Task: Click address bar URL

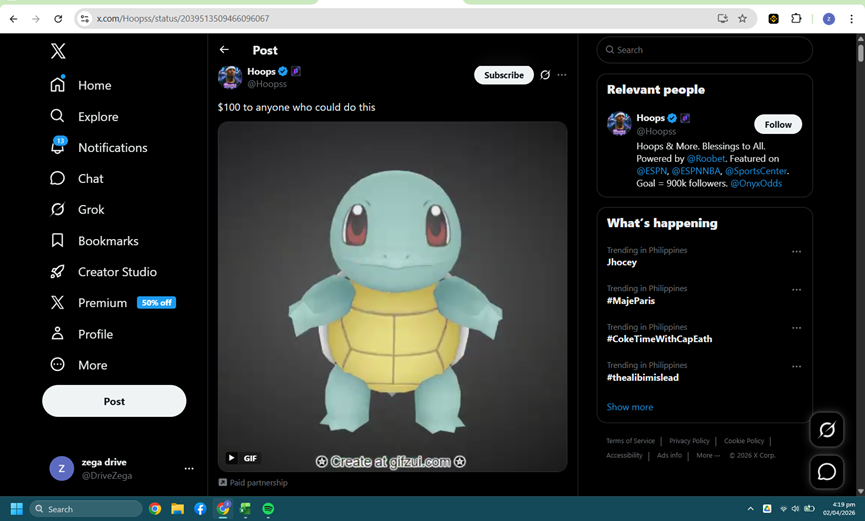Action: point(183,19)
